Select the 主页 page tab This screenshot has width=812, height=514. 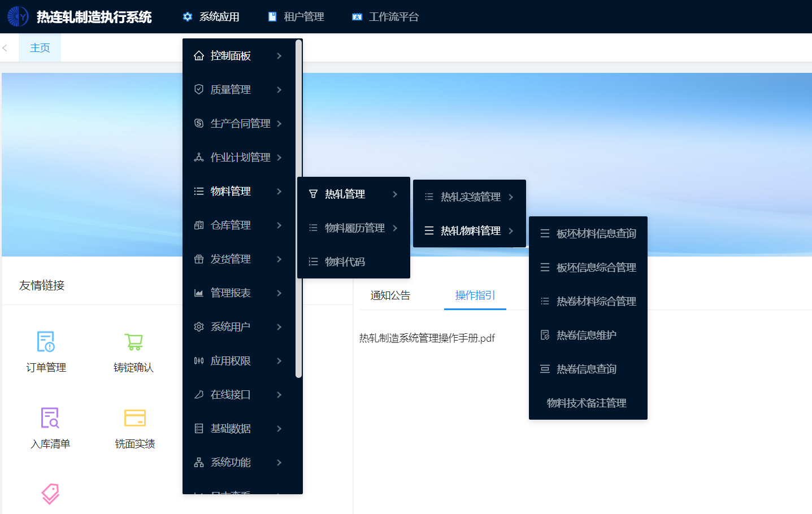40,48
